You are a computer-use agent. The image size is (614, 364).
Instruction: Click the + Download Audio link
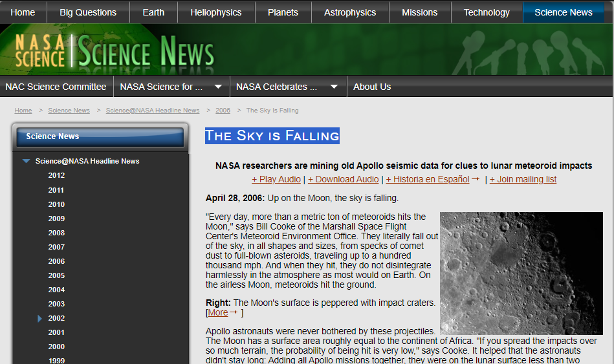tap(343, 179)
